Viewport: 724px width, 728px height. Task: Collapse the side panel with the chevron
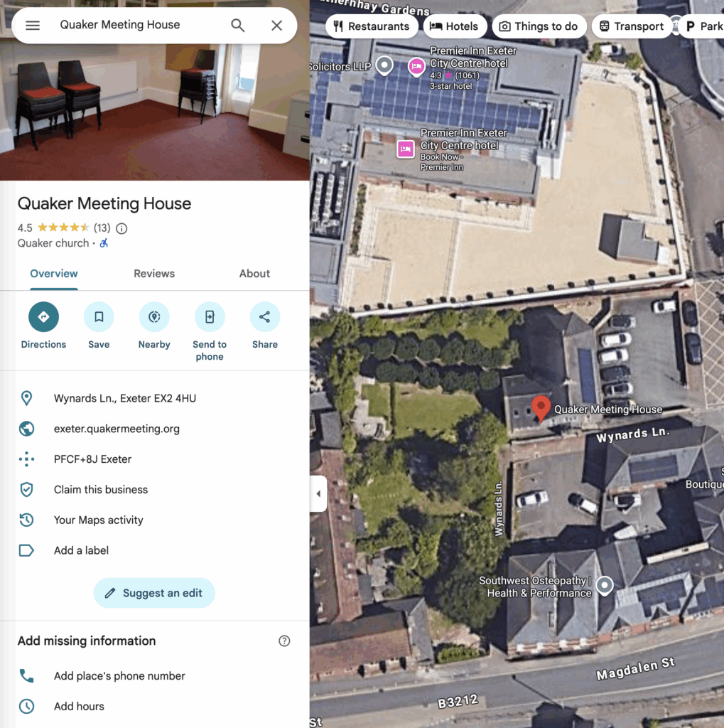[318, 493]
